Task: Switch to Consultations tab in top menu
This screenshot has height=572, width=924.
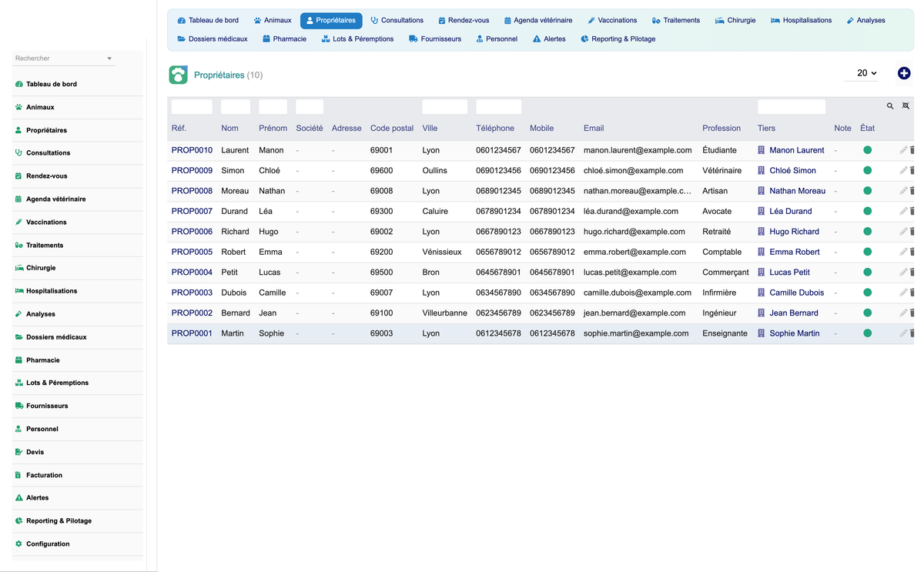Action: [397, 20]
